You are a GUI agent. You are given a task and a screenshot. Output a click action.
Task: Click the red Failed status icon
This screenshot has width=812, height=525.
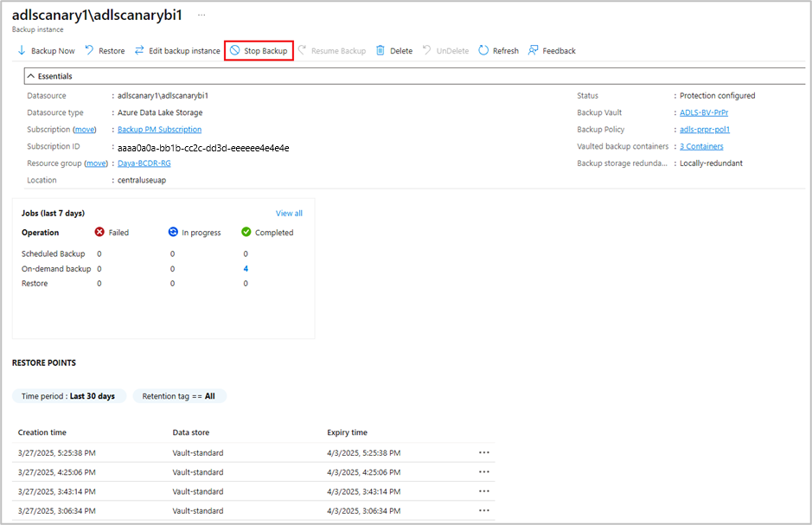pos(99,232)
